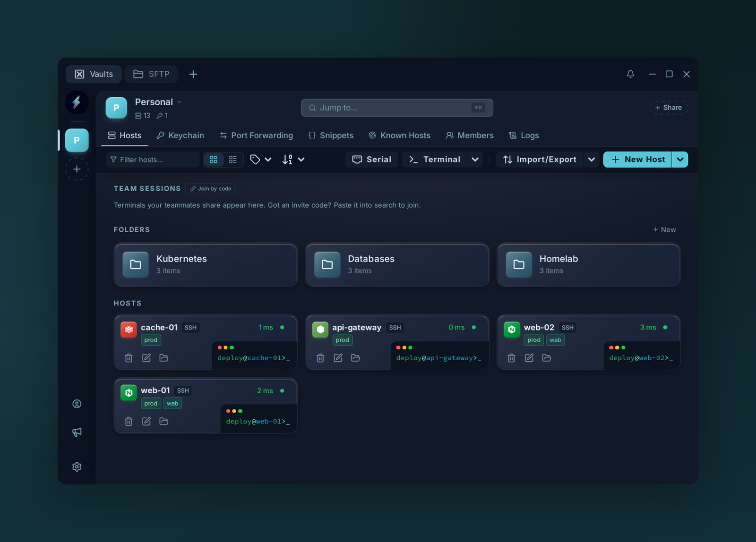
Task: Click the notifications bell icon
Action: [x=630, y=74]
